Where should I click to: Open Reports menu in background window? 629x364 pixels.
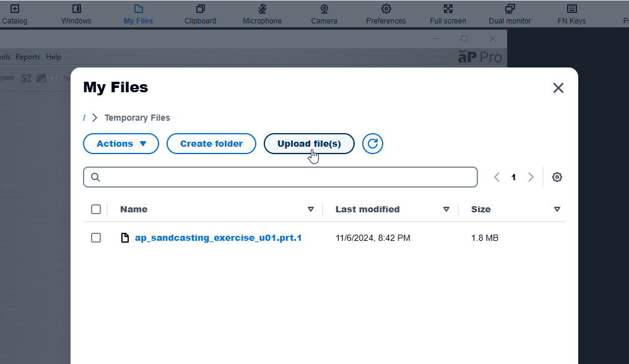(28, 57)
